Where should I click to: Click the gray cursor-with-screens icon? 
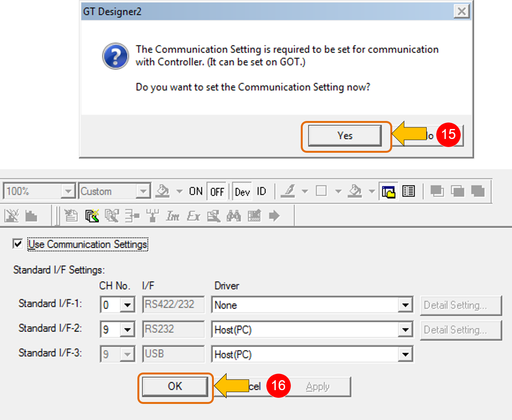point(112,216)
